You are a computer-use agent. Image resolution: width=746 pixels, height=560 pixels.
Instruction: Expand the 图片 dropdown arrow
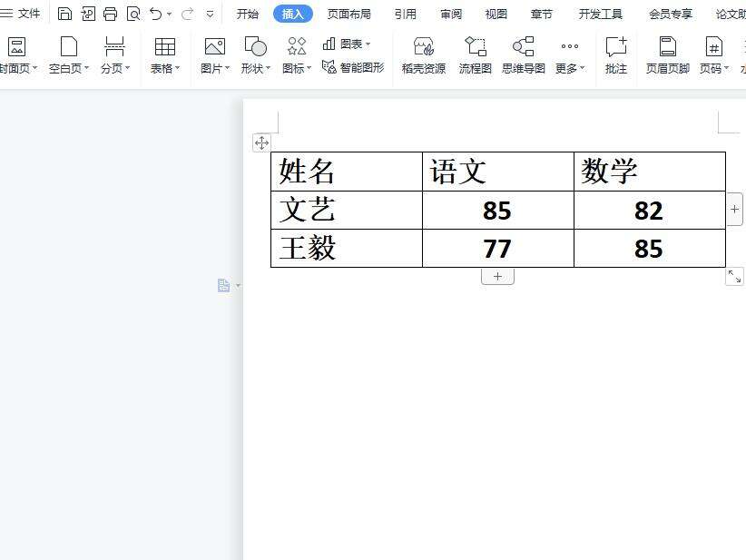[x=228, y=68]
